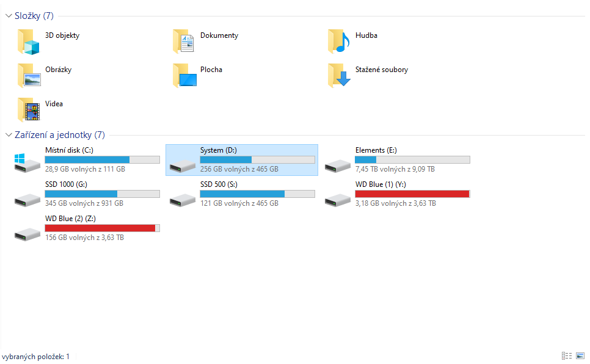Click "156 GB volných z 3,63 TB" text

(84, 238)
